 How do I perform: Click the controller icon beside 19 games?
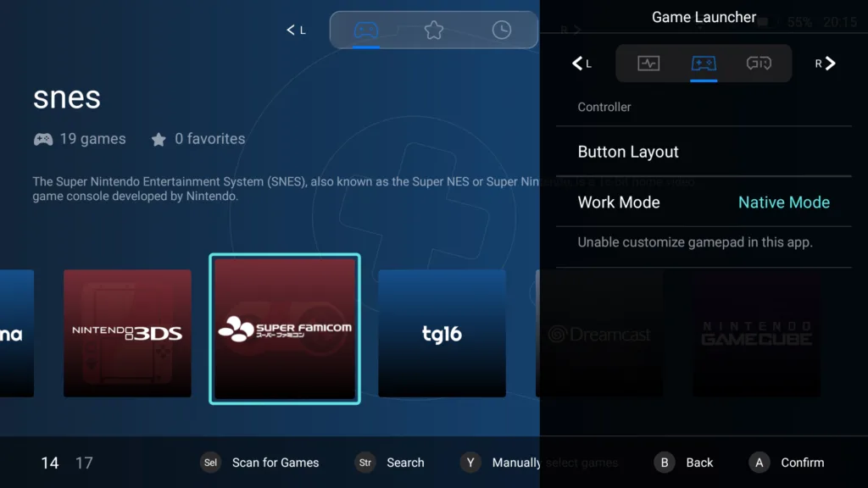coord(42,139)
